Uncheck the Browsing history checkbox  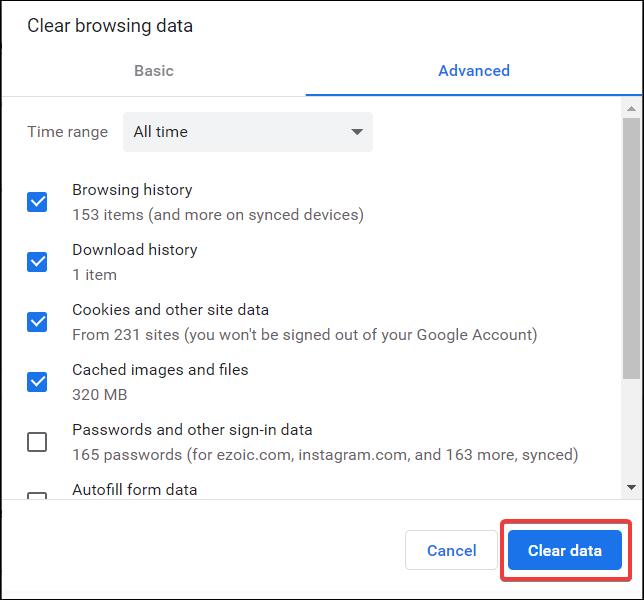pyautogui.click(x=37, y=202)
